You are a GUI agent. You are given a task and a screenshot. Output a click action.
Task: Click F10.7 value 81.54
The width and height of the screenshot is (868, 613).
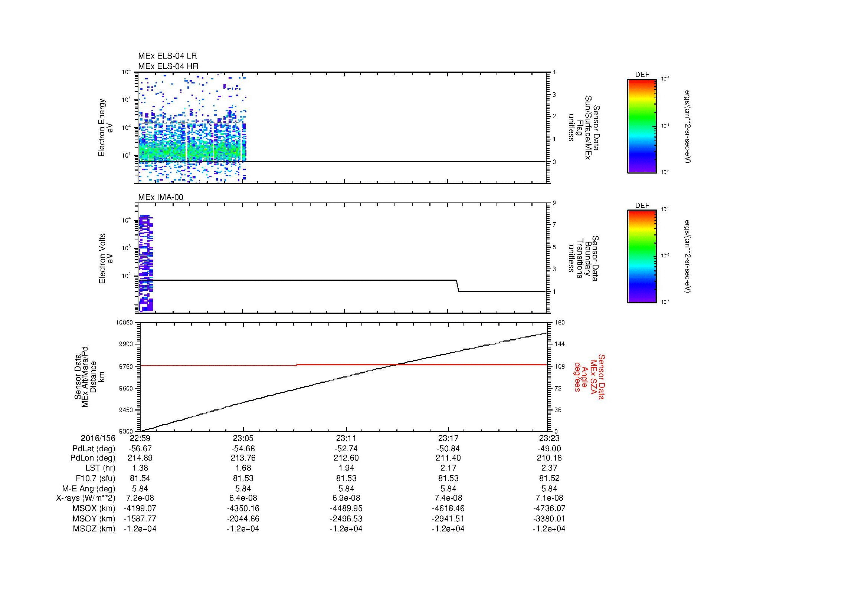(140, 478)
